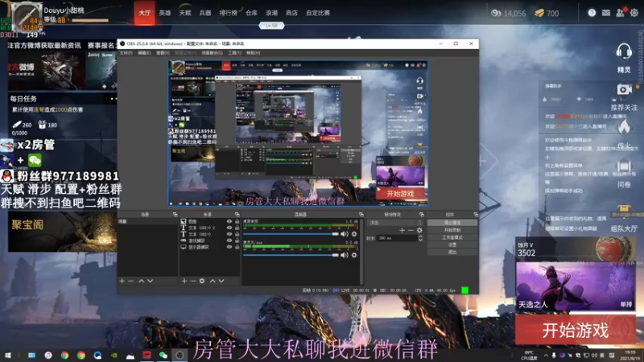Increase transition duration with stepper arrow
The height and width of the screenshot is (362, 644).
tap(420, 237)
